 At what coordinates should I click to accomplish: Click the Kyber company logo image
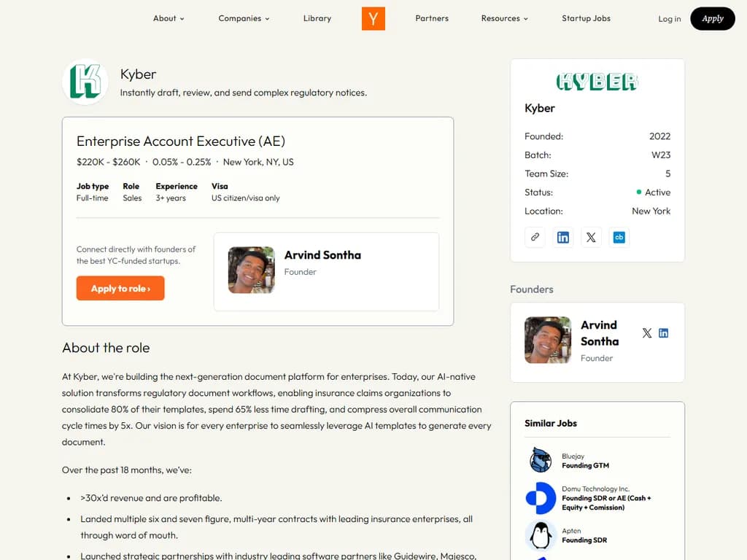click(x=85, y=81)
